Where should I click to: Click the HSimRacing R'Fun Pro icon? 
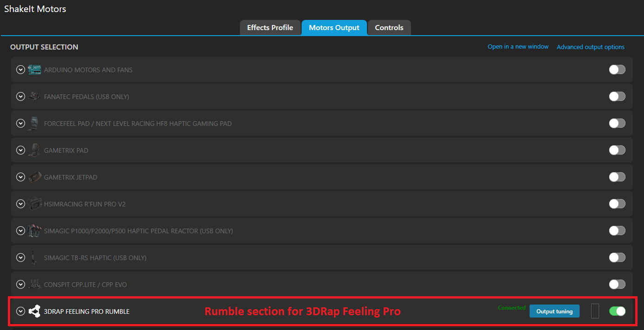[34, 204]
